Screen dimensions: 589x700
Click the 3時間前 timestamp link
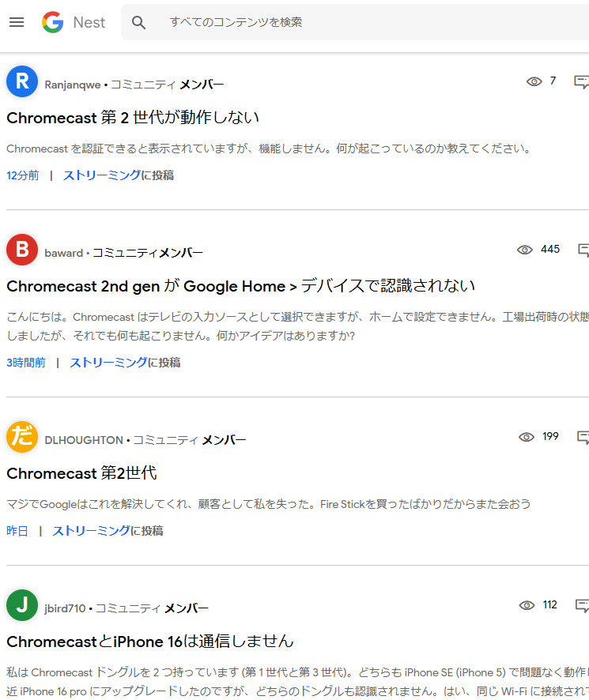26,363
